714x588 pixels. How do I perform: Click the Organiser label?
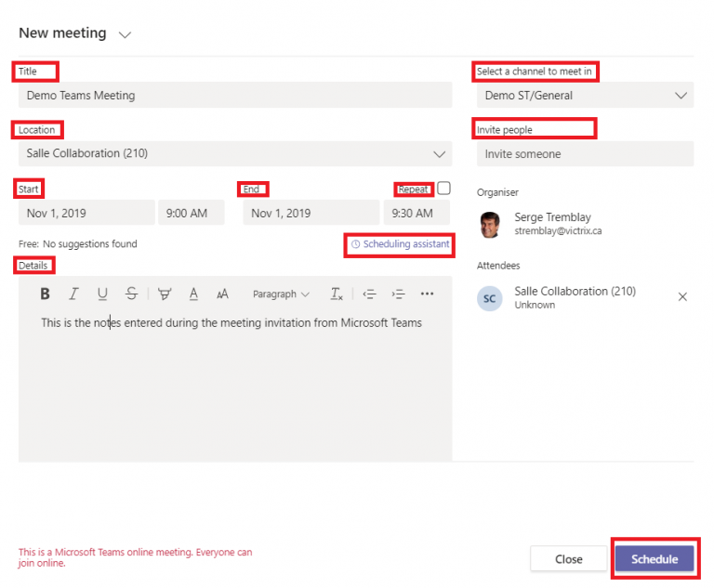(x=497, y=192)
